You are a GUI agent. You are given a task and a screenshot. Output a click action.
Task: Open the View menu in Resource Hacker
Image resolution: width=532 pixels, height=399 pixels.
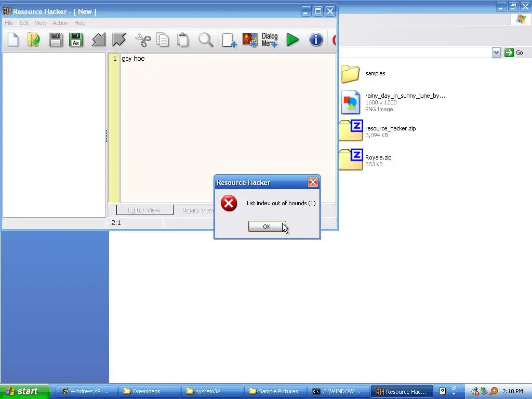click(x=41, y=23)
